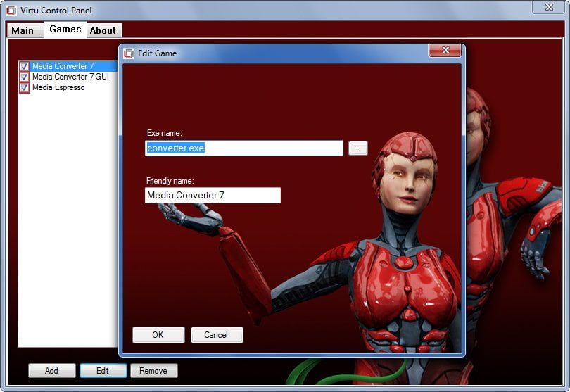This screenshot has width=570, height=392.
Task: Click the Edit button below the list
Action: point(103,371)
